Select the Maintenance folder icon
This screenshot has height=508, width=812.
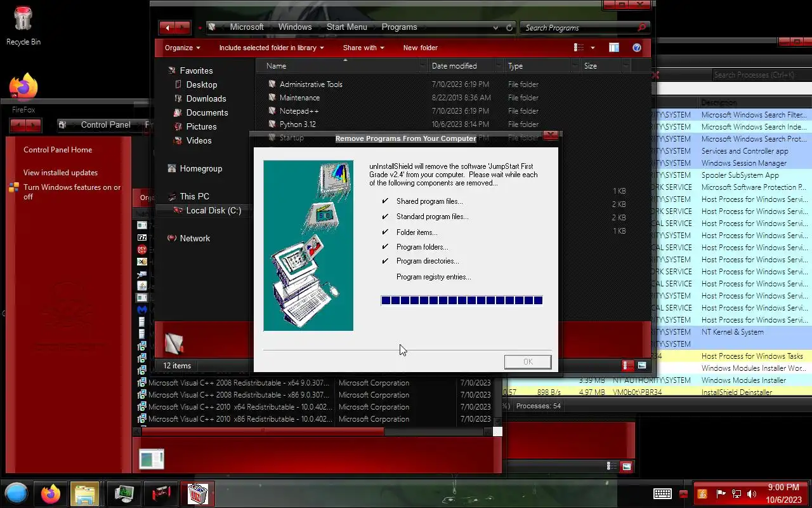[x=272, y=97]
